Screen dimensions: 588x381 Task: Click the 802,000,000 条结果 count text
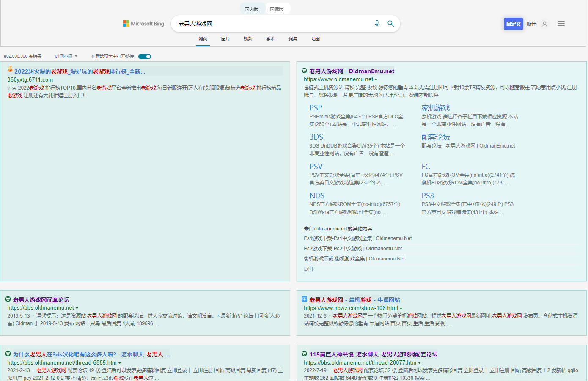tap(23, 56)
